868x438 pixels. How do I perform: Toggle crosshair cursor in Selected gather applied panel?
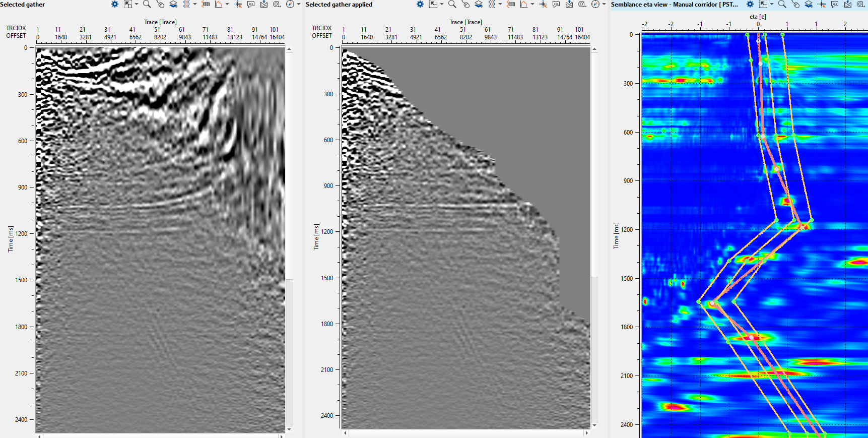click(x=543, y=5)
